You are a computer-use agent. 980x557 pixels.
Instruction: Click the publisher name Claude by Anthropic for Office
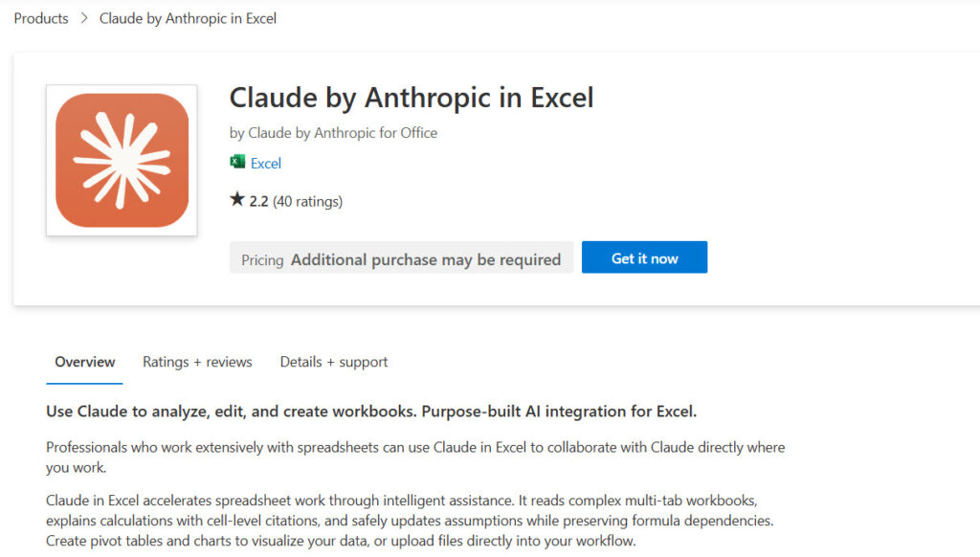point(333,132)
